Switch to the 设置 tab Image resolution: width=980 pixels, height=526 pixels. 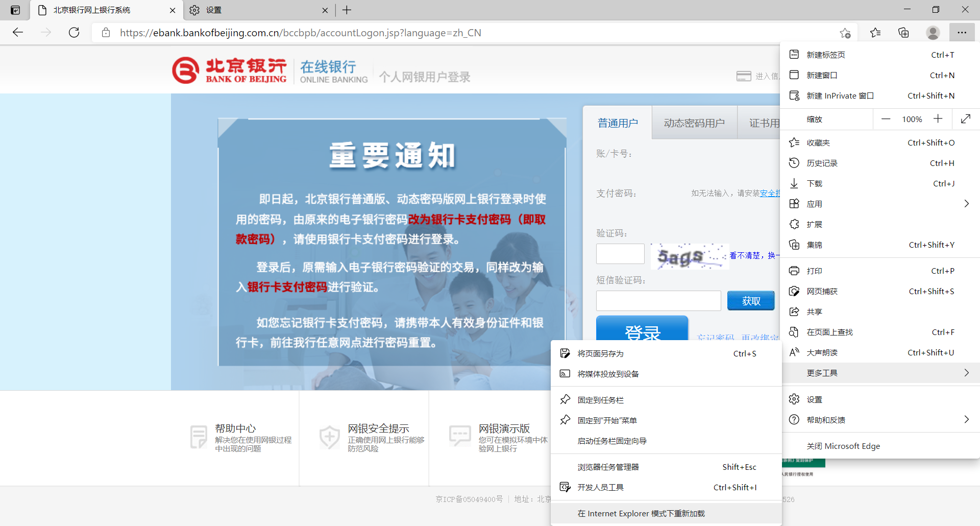pyautogui.click(x=258, y=10)
